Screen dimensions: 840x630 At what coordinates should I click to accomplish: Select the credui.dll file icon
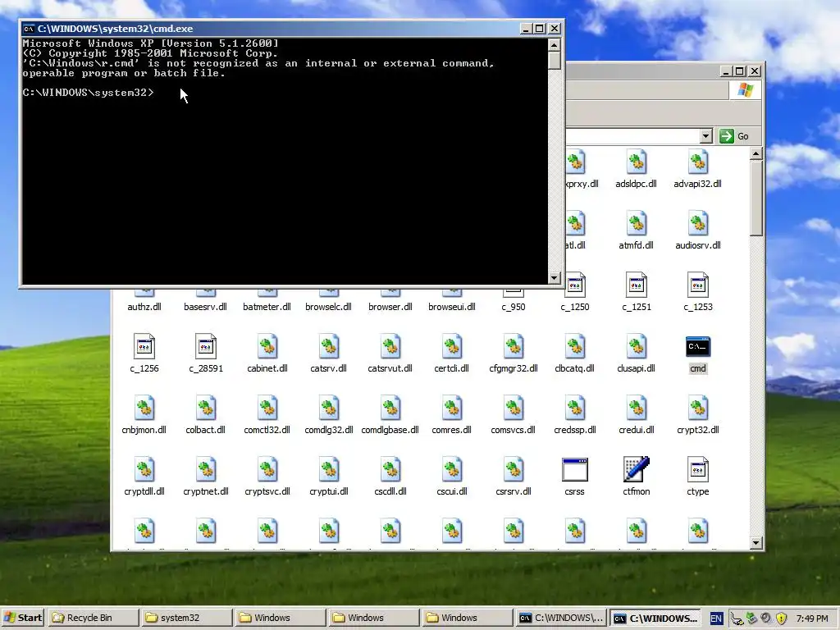636,409
